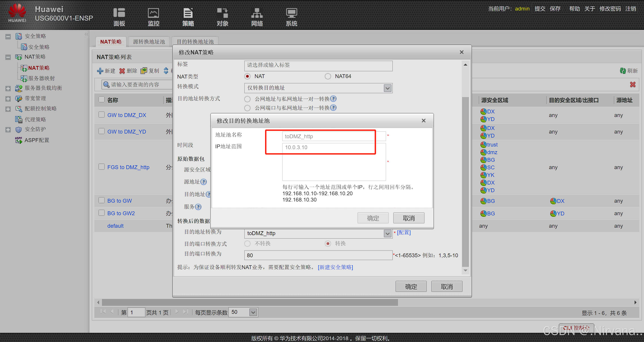Click the 复制 copy icon

coord(144,71)
